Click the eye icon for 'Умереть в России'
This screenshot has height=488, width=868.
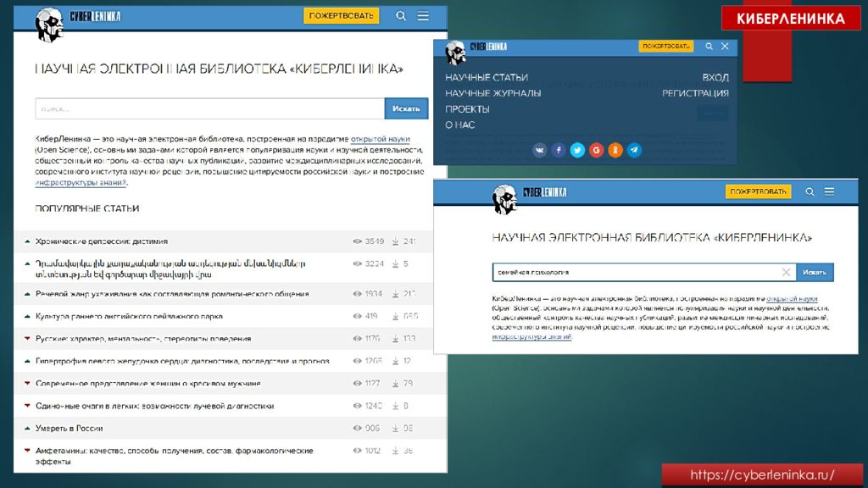pyautogui.click(x=357, y=428)
